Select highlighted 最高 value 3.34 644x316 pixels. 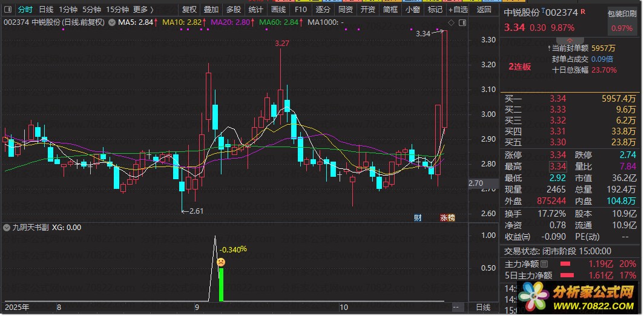[558, 166]
